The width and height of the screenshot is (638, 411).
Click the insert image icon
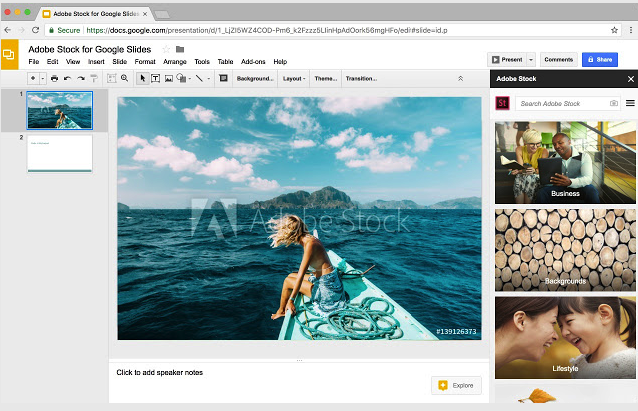pyautogui.click(x=168, y=78)
